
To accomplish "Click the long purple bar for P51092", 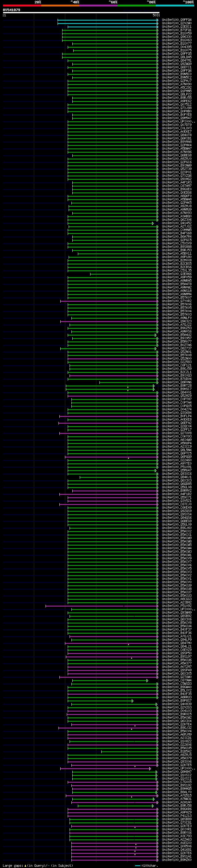I will pyautogui.click(x=102, y=606).
